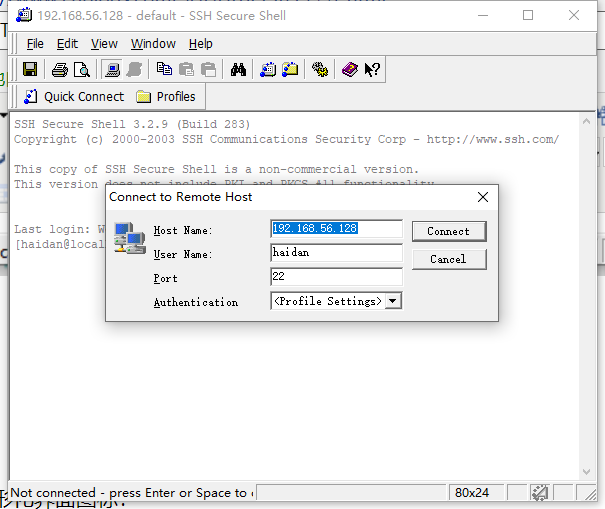Click the Host Name input field
Screen dimensions: 605x509
336,229
